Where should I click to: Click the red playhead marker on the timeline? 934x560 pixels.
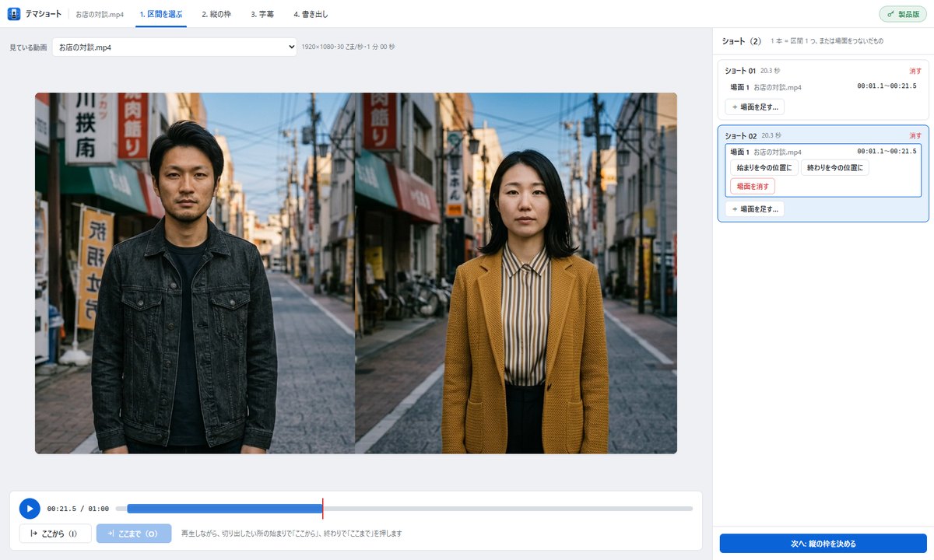pyautogui.click(x=322, y=509)
